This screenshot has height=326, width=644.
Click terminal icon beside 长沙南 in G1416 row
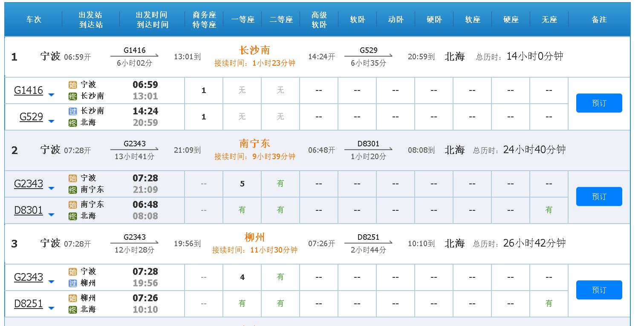[x=73, y=96]
